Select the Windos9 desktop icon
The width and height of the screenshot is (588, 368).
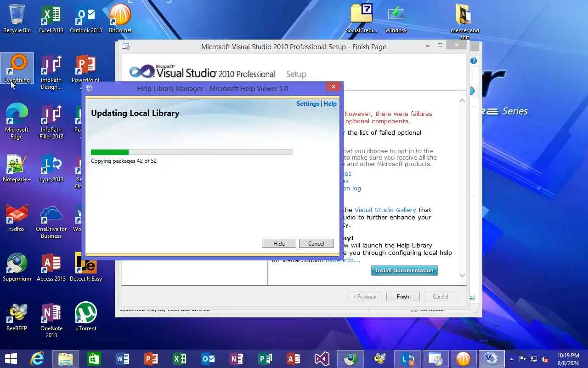pos(396,19)
